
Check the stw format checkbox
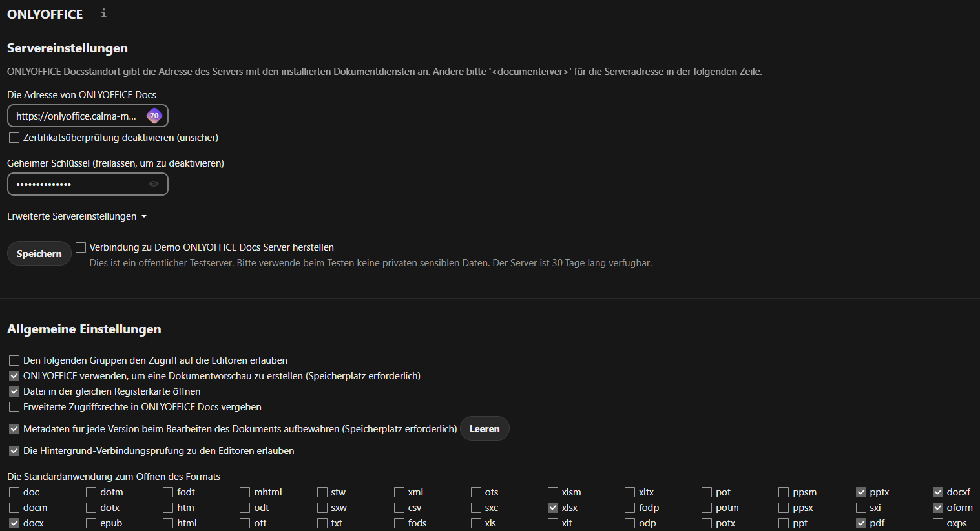(322, 492)
